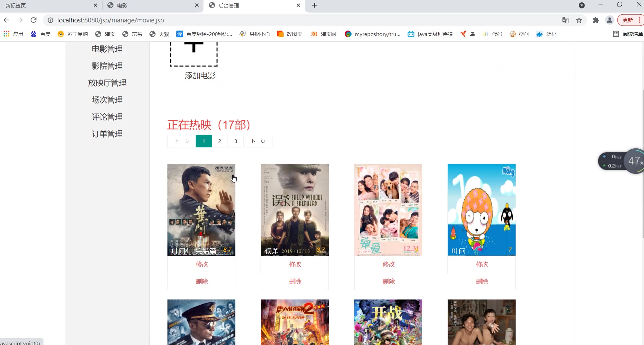The image size is (644, 345).
Task: Go to pagination page 2
Action: coord(219,141)
